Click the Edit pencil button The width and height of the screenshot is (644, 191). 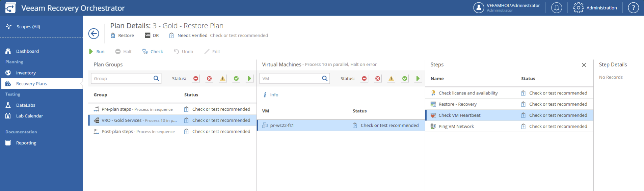tap(212, 52)
